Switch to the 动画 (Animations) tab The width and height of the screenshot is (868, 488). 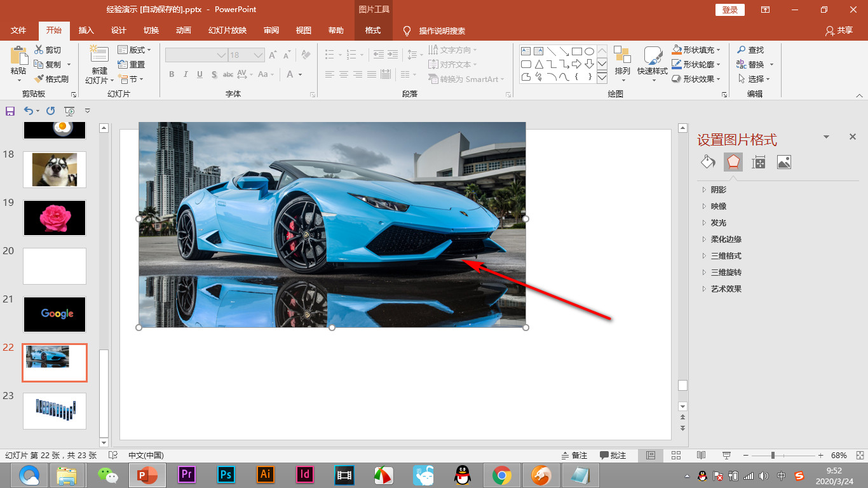pos(183,30)
